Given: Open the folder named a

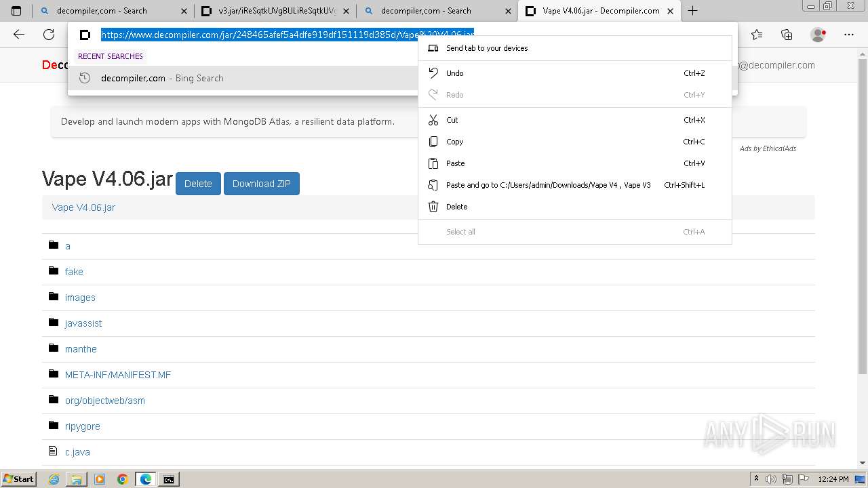Looking at the screenshot, I should [68, 246].
